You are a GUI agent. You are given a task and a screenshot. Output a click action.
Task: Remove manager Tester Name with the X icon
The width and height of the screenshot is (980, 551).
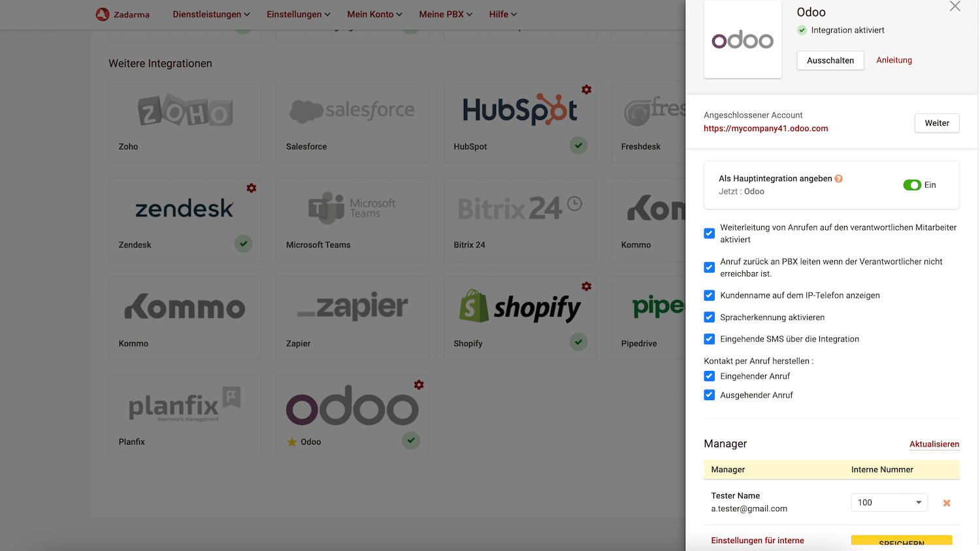click(x=947, y=503)
